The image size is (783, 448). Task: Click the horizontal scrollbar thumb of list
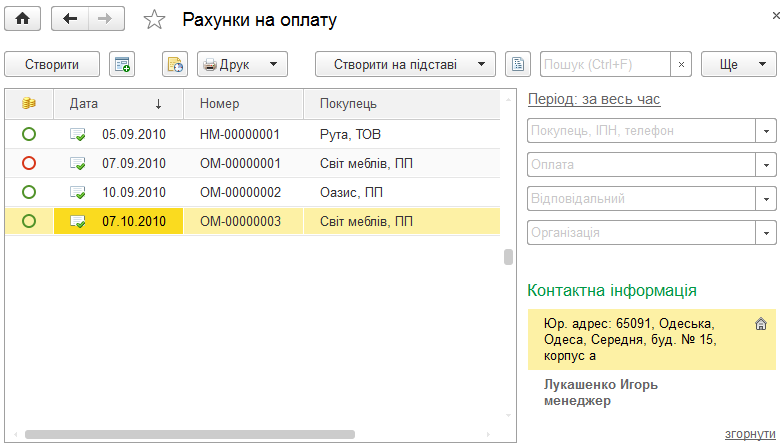[190, 435]
